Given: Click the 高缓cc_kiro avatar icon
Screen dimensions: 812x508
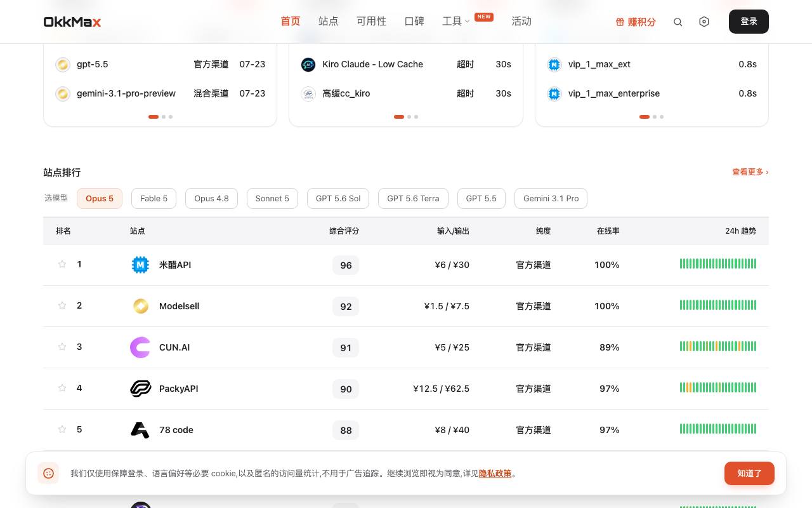Looking at the screenshot, I should [308, 93].
